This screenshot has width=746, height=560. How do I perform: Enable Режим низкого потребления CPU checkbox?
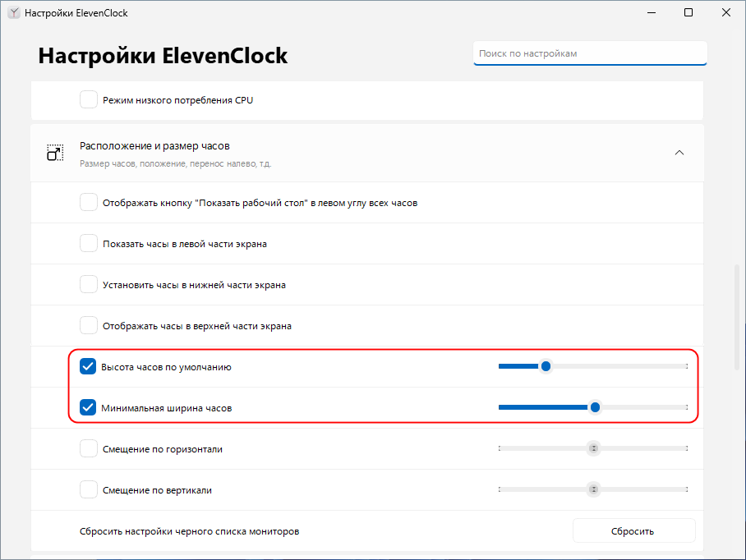coord(89,100)
